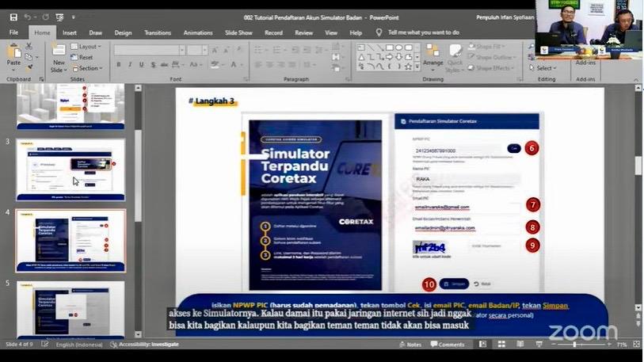Expand the Layout dropdown
644x362 pixels.
tap(87, 47)
